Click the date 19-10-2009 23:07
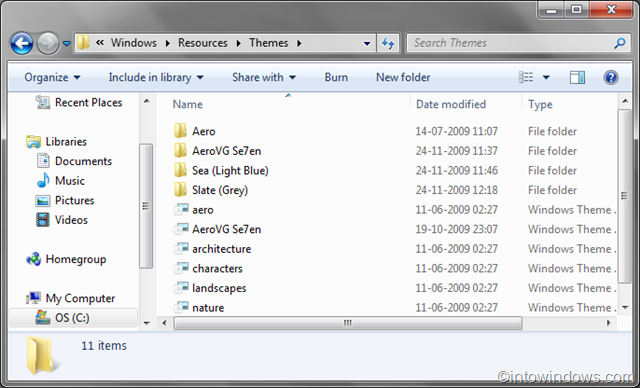Viewport: 640px width, 388px height. tap(456, 229)
